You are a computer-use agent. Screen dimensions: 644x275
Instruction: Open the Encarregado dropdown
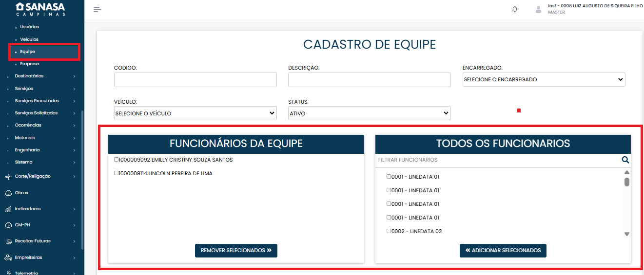click(x=544, y=79)
